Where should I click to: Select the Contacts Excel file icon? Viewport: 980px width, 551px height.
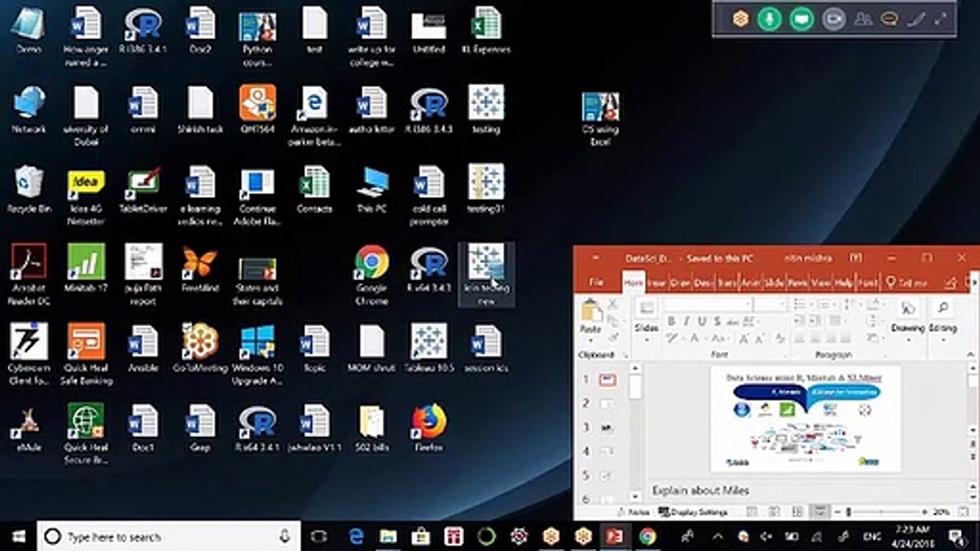point(315,188)
